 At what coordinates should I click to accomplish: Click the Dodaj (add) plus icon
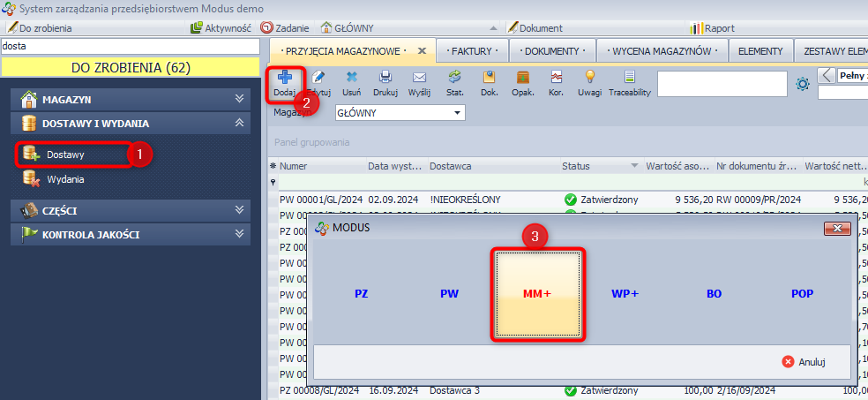pyautogui.click(x=284, y=79)
